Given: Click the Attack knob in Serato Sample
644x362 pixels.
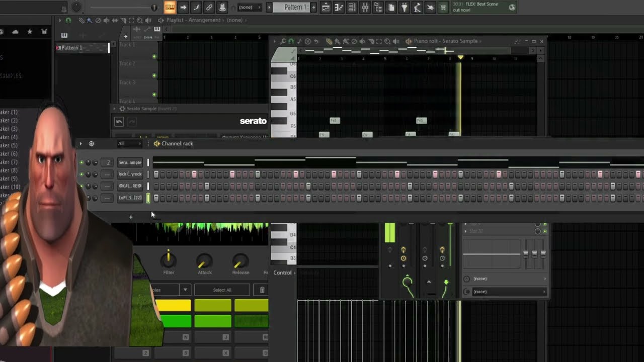Looking at the screenshot, I should tap(204, 260).
